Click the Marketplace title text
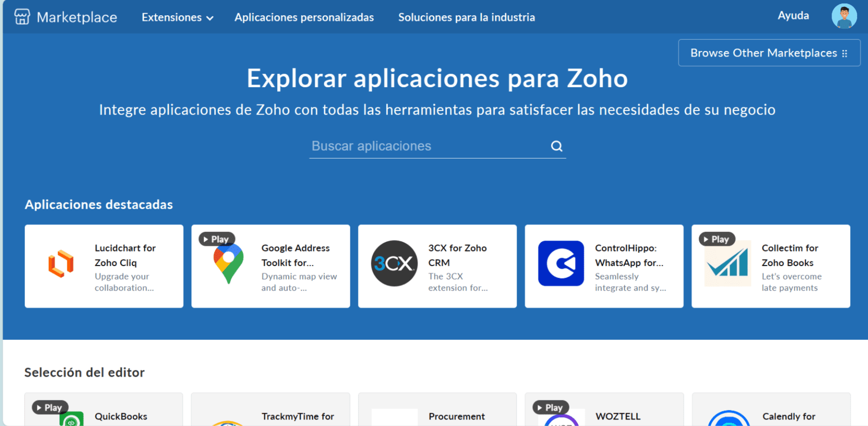Viewport: 868px width, 426px height. (76, 17)
